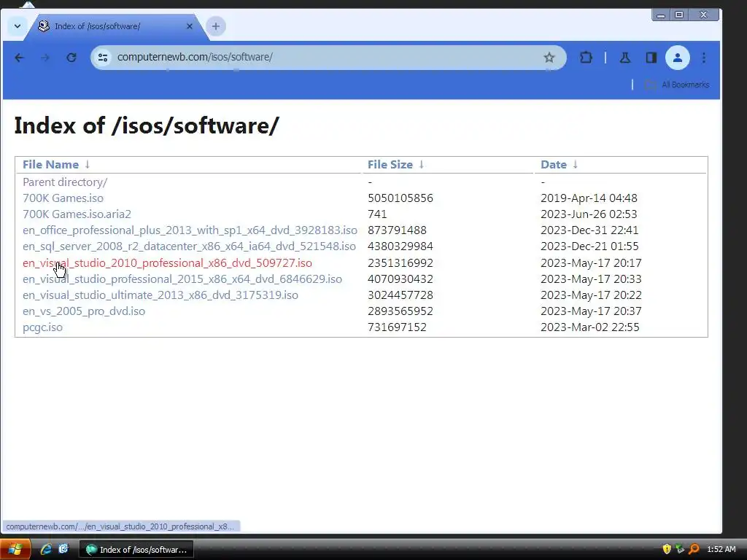Open the network connection tray icon
The image size is (747, 560).
(x=680, y=550)
